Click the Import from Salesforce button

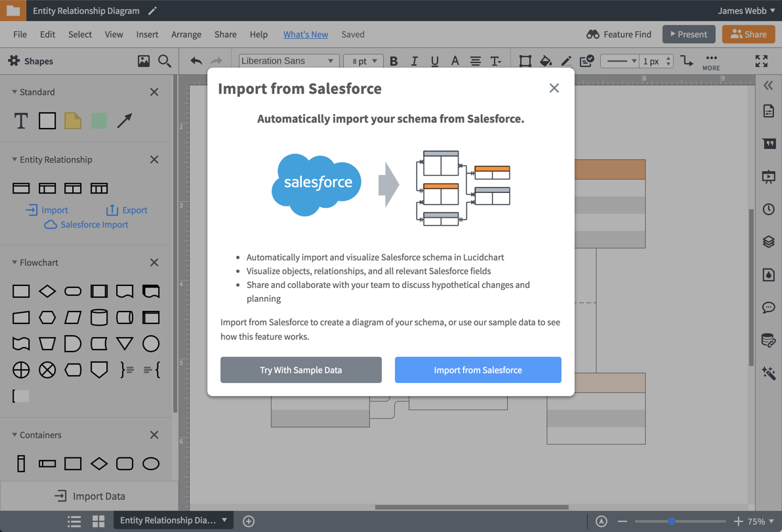coord(478,369)
